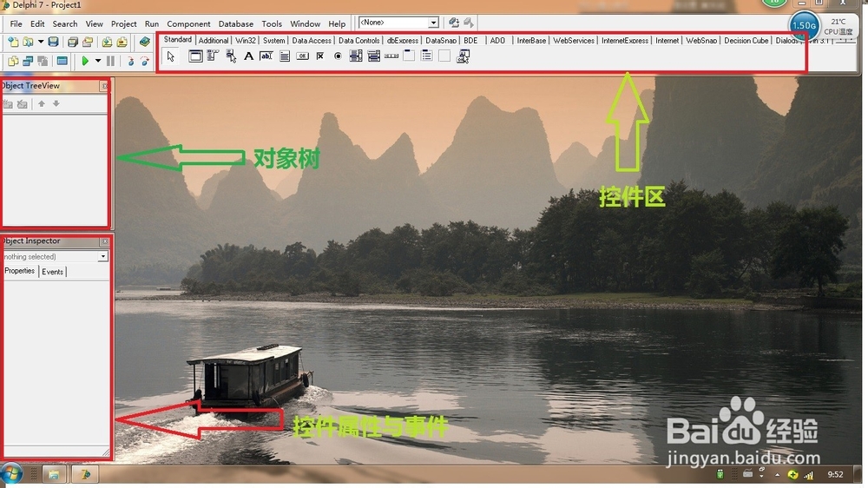Click the Remove file from project icon
This screenshot has height=488, width=868.
[122, 42]
